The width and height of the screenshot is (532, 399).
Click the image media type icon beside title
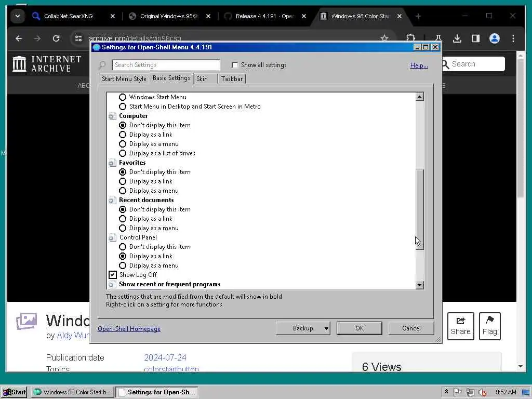tap(26, 321)
